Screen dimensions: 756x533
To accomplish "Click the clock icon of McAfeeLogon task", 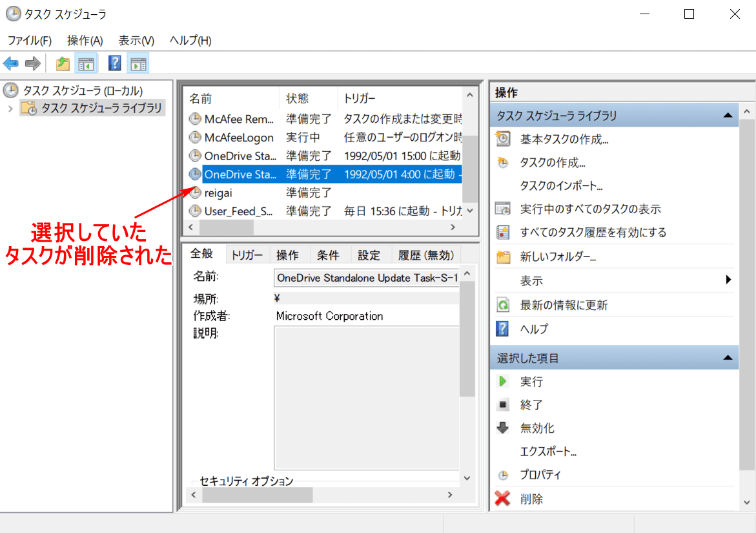I will click(195, 138).
